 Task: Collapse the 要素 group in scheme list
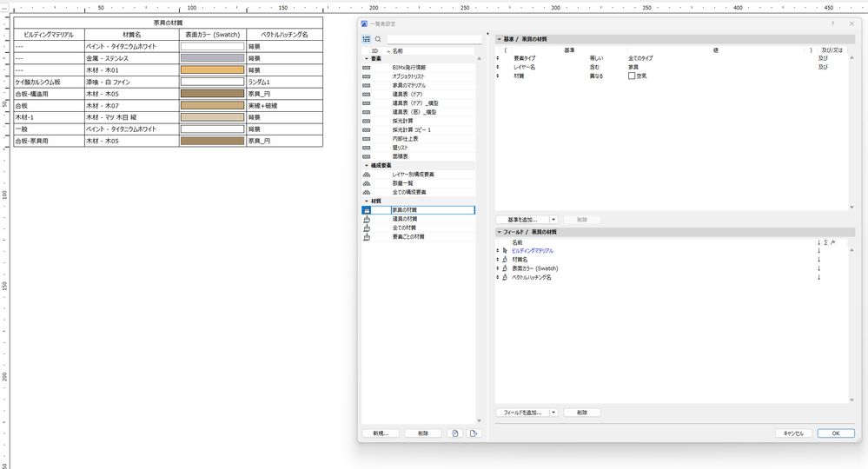(x=367, y=59)
